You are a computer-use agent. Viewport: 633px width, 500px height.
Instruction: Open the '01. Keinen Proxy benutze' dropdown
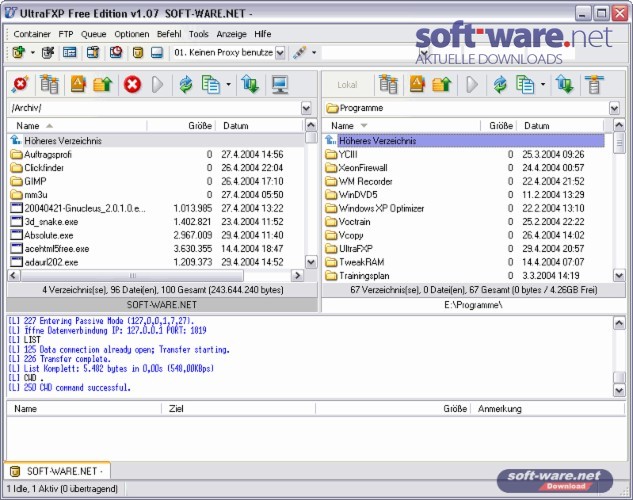280,53
